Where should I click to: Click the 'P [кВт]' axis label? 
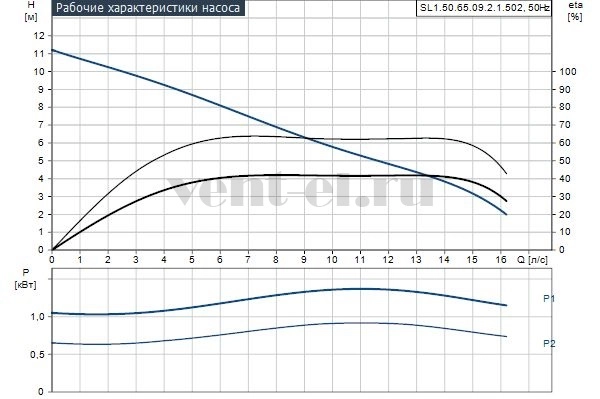(x=25, y=279)
